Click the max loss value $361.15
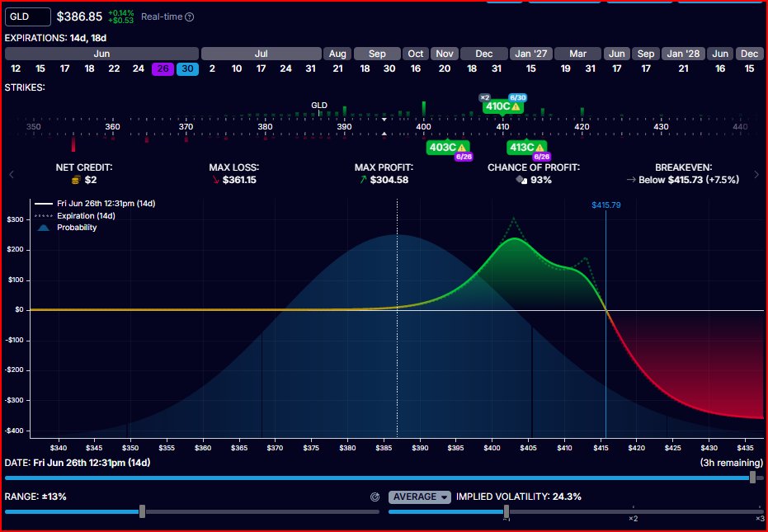Viewport: 768px width, 532px height. tap(239, 181)
